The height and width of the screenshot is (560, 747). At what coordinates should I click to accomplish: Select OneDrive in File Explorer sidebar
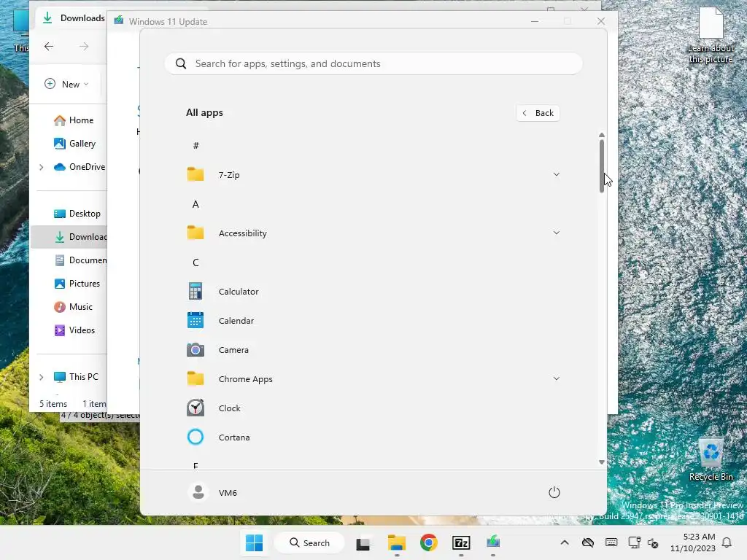[x=79, y=167]
